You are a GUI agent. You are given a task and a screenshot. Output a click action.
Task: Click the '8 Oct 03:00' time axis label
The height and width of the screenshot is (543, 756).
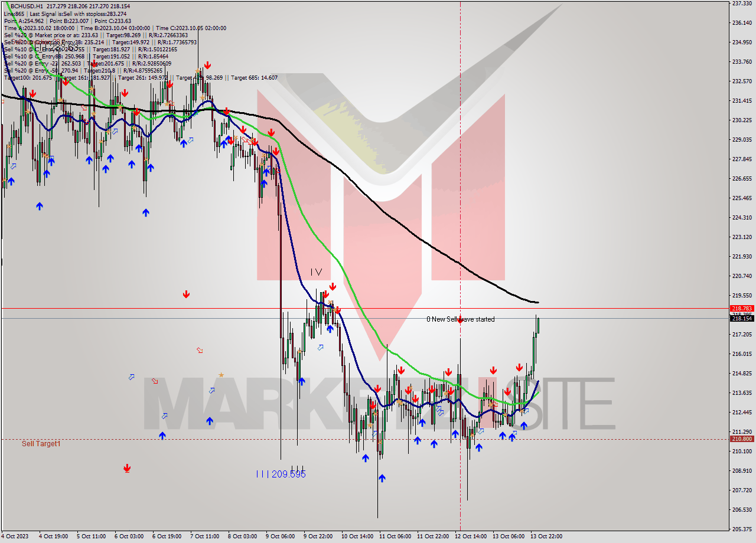243,537
